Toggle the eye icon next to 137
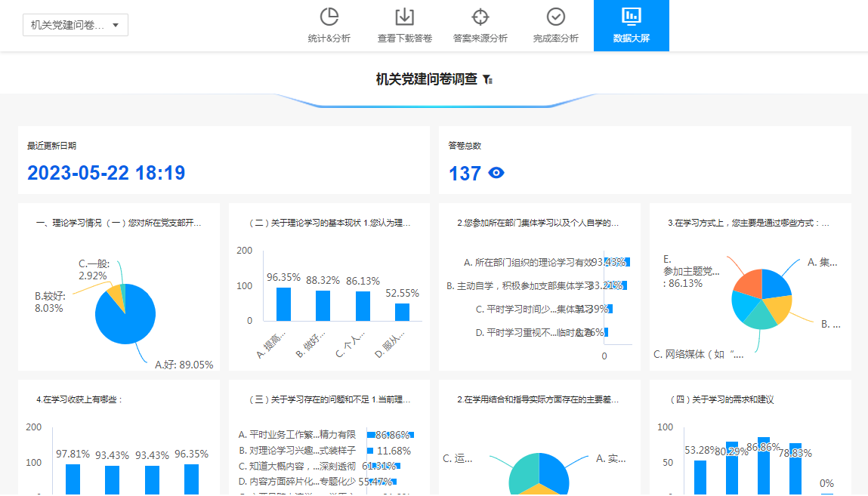The height and width of the screenshot is (496, 868). 496,173
